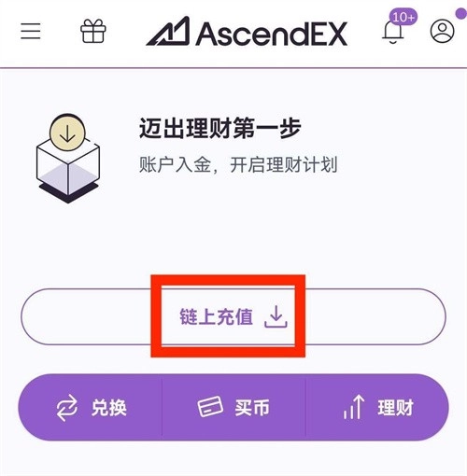This screenshot has height=476, width=467.
Task: Select the 买币 tab
Action: 233,408
